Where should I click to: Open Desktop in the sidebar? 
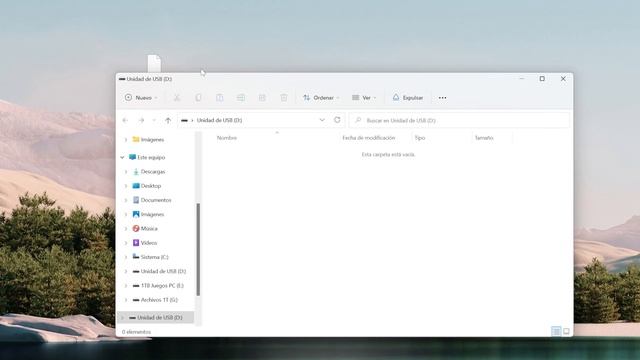point(147,186)
